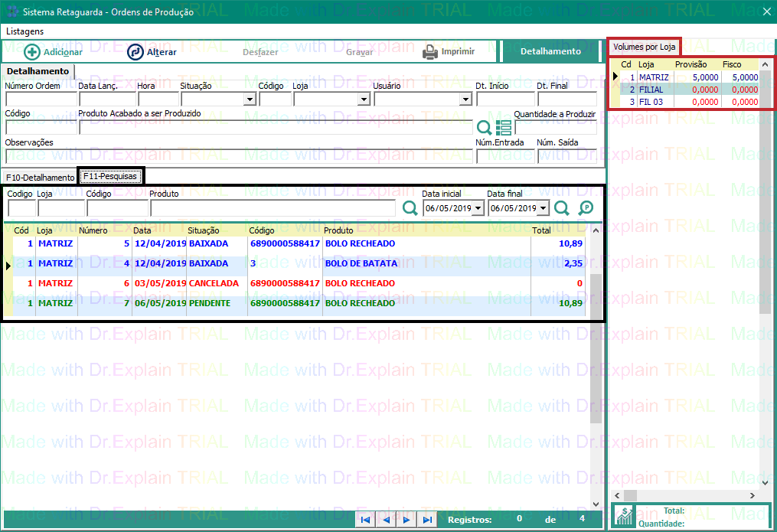777x532 pixels.
Task: Click the Quantidade a Produzir field
Action: tap(556, 128)
